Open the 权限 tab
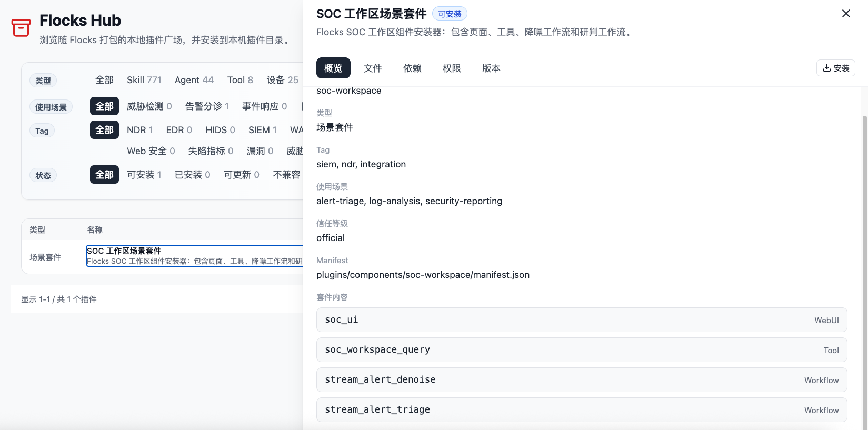The height and width of the screenshot is (430, 868). point(452,68)
